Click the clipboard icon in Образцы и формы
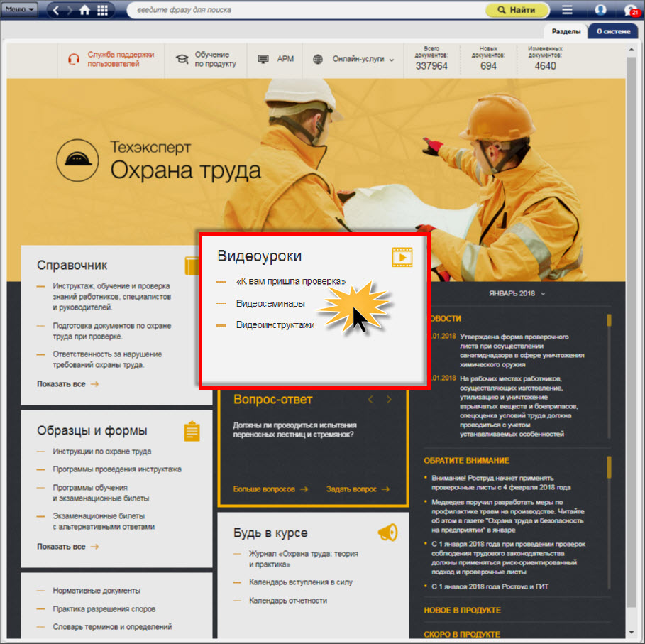Screen dimensions: 645x644 [x=192, y=431]
